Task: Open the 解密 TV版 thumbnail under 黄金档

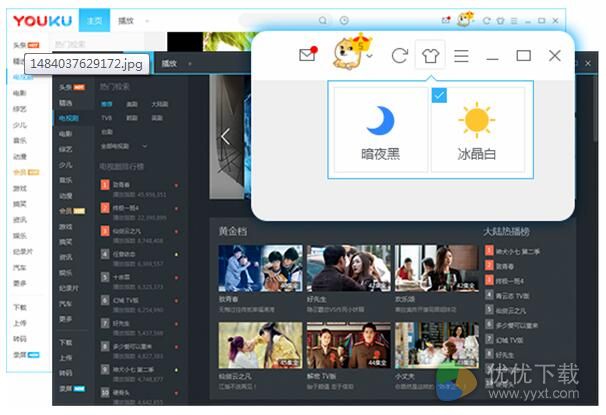Action: tap(349, 345)
